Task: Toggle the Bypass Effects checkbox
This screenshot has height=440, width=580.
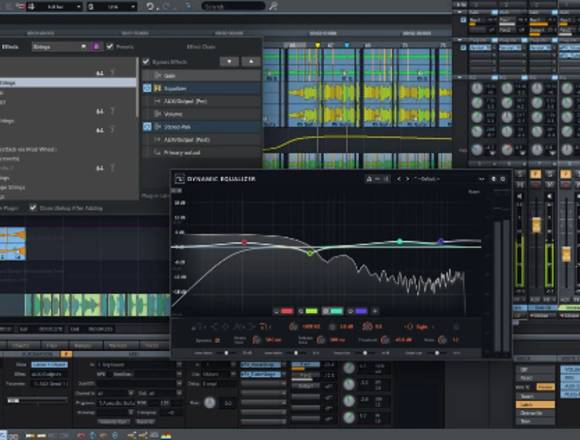Action: pos(146,61)
